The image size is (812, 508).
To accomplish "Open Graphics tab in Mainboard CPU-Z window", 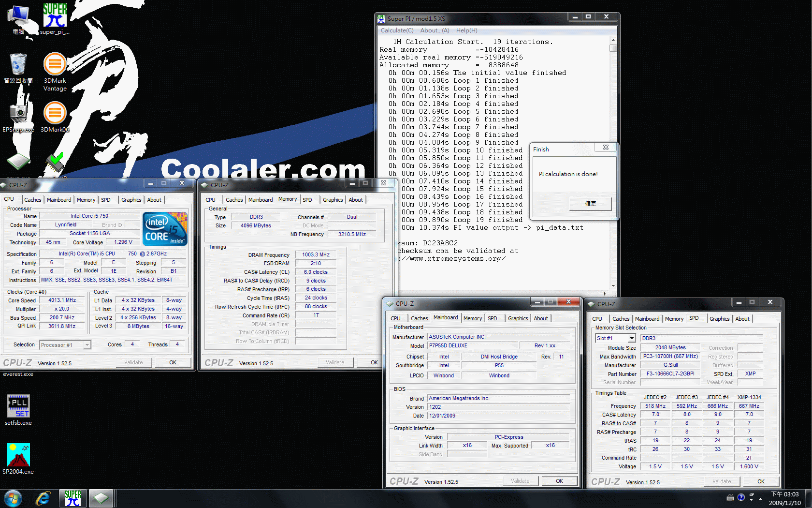I will coord(518,318).
